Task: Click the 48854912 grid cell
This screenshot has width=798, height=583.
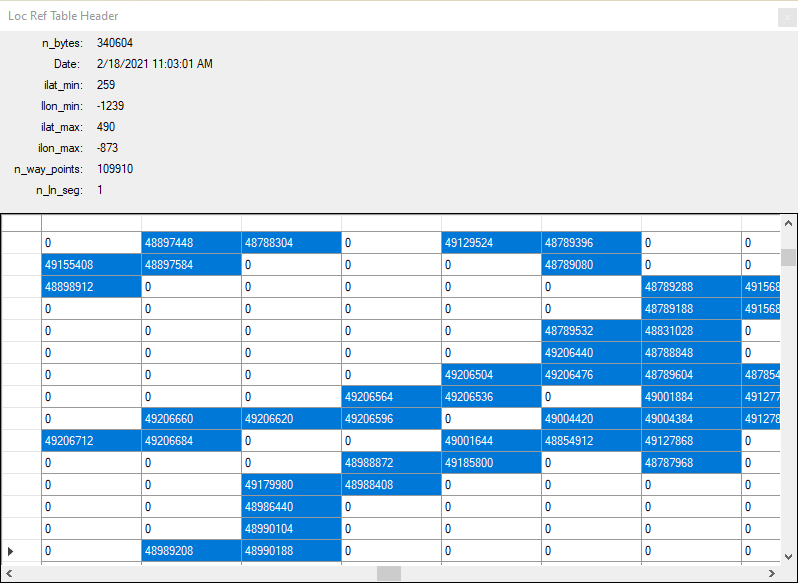Action: (x=590, y=440)
